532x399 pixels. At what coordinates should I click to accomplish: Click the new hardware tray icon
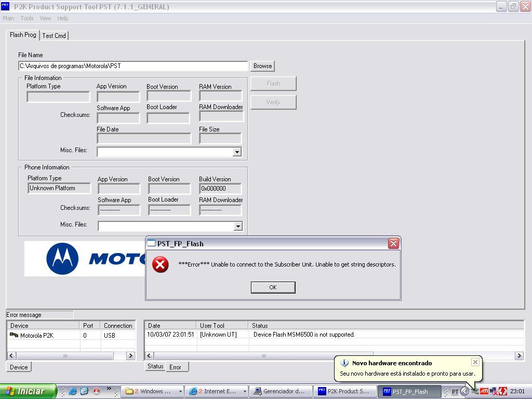coord(475,391)
